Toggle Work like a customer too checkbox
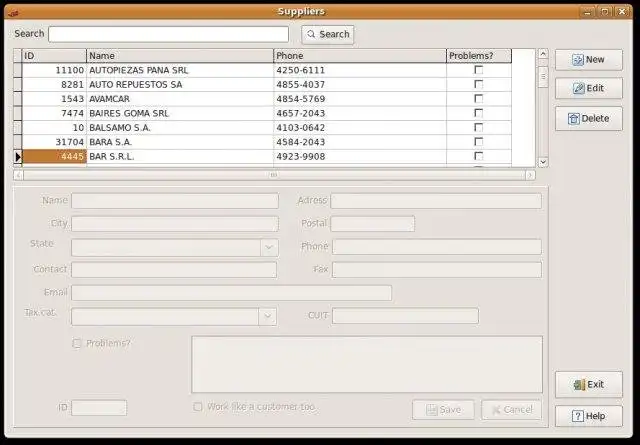Screen dimensions: 640x445 [198, 407]
